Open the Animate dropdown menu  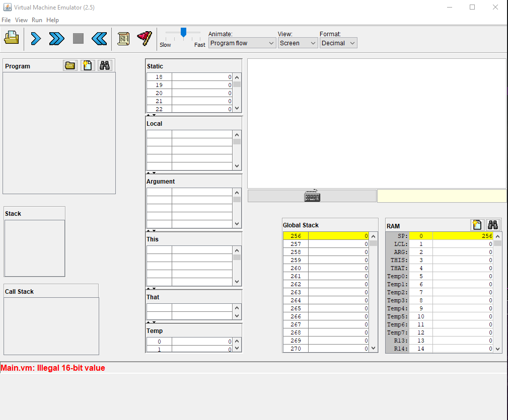(x=242, y=43)
